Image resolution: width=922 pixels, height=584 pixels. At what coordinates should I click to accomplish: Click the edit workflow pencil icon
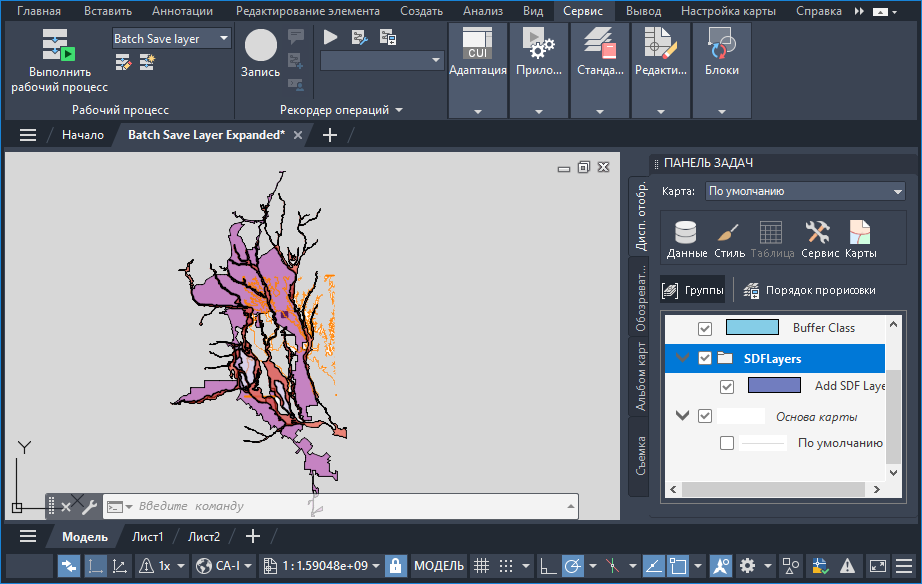pyautogui.click(x=124, y=63)
